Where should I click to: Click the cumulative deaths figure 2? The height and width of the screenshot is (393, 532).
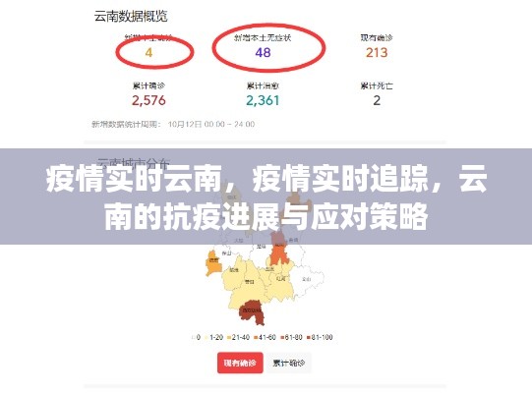pyautogui.click(x=377, y=100)
